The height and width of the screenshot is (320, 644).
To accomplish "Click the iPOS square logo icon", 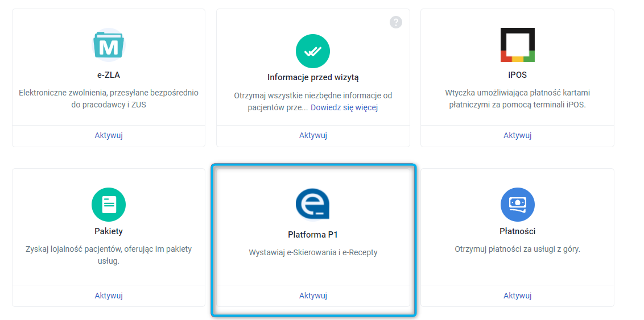I will click(x=517, y=44).
